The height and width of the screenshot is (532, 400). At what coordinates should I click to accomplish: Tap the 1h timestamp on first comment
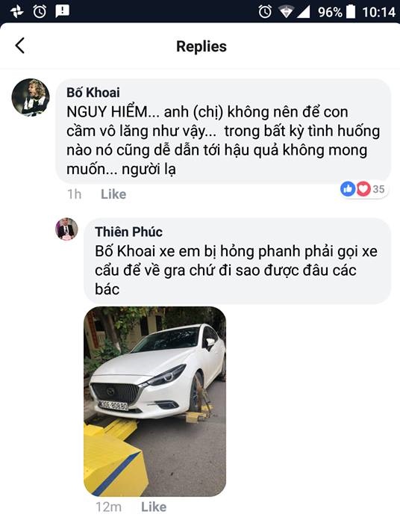coord(74,194)
